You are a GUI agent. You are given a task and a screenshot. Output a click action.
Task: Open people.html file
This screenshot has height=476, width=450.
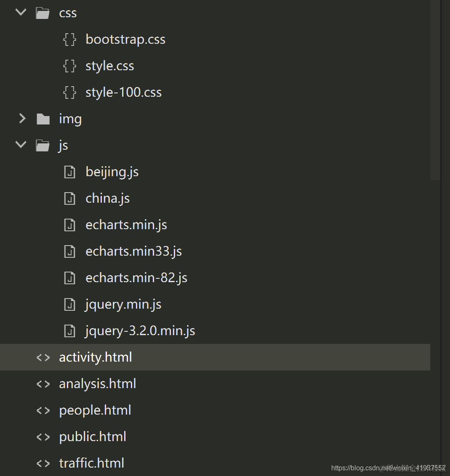pos(95,410)
